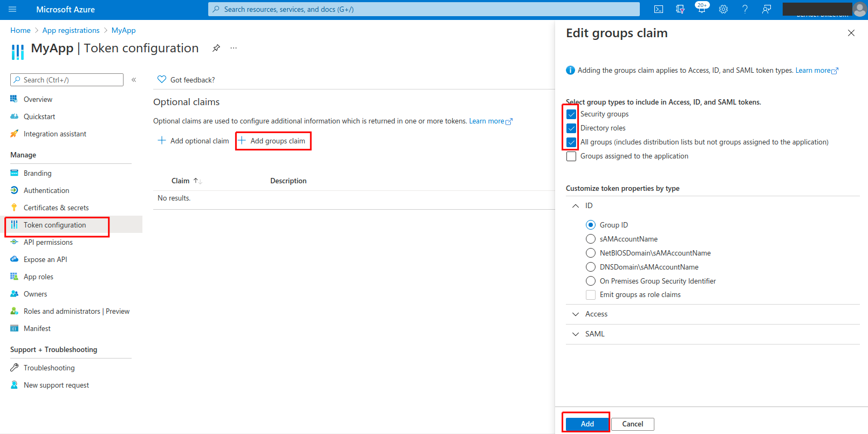Click Add groups claim
Screen dimensions: 868x434
(273, 141)
